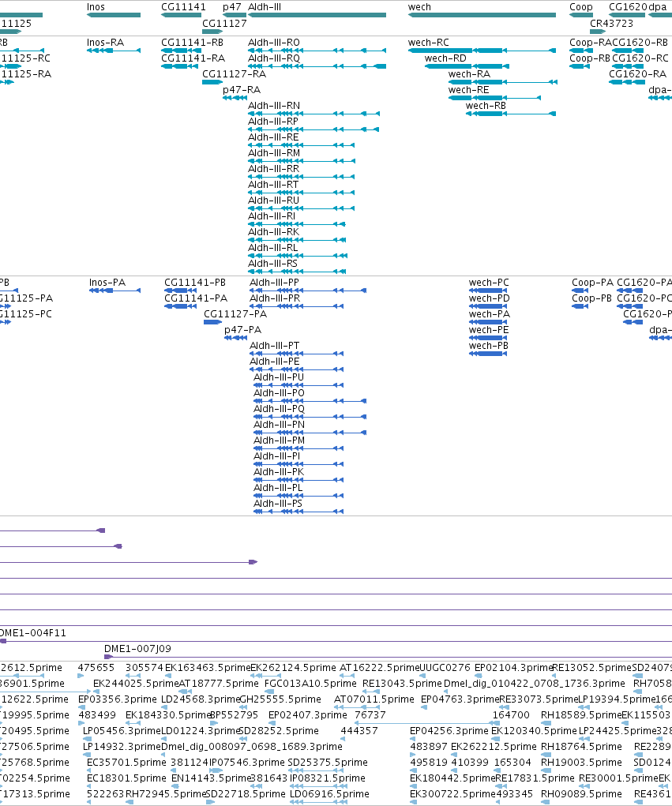The image size is (672, 806).
Task: Select the CG11127 gene label
Action: [x=224, y=24]
